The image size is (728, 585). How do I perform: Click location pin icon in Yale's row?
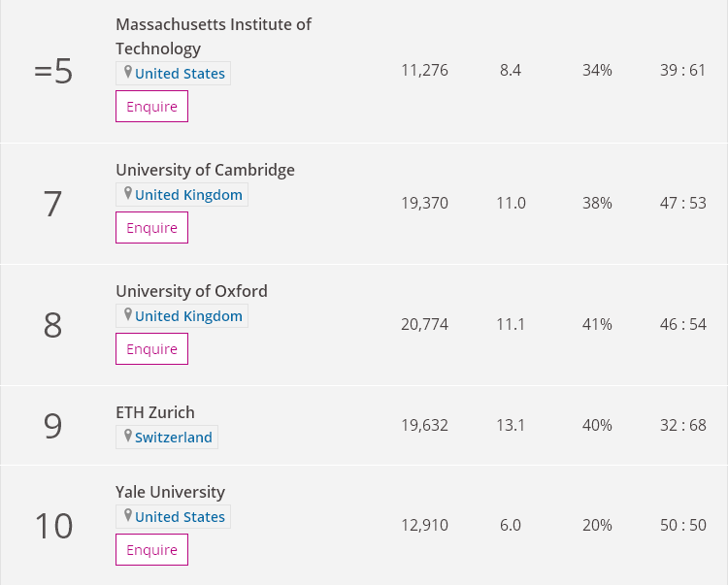click(127, 516)
